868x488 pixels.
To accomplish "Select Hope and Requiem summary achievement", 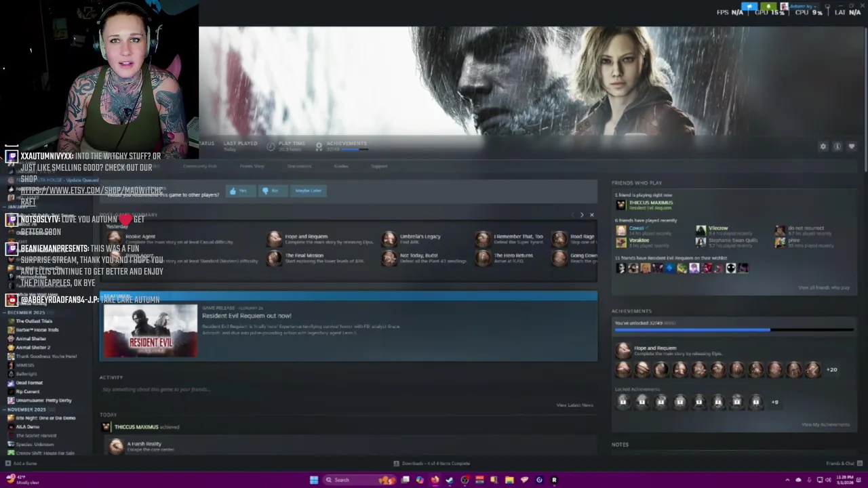I will click(x=275, y=239).
